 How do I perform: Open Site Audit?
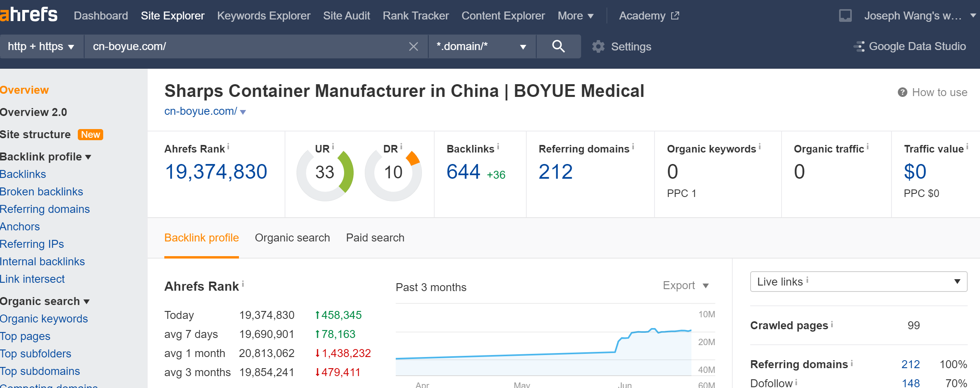tap(347, 15)
